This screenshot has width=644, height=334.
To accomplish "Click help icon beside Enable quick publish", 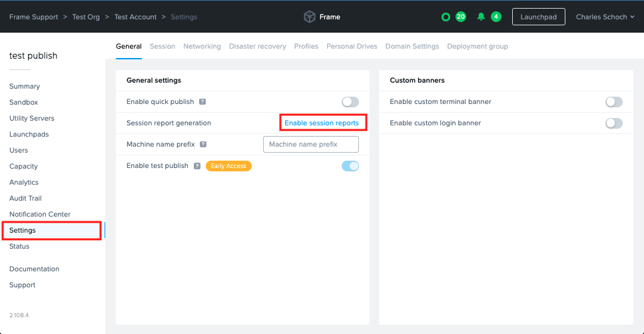I will pyautogui.click(x=202, y=101).
